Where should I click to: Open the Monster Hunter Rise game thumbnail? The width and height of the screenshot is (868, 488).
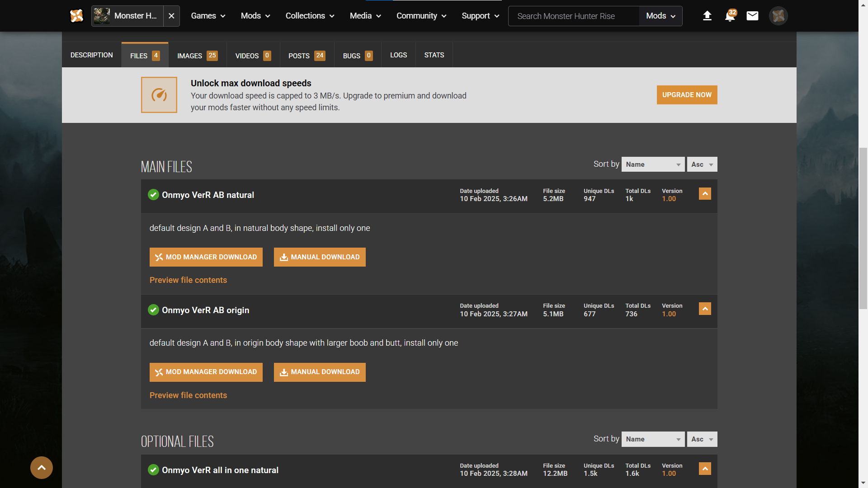point(102,16)
